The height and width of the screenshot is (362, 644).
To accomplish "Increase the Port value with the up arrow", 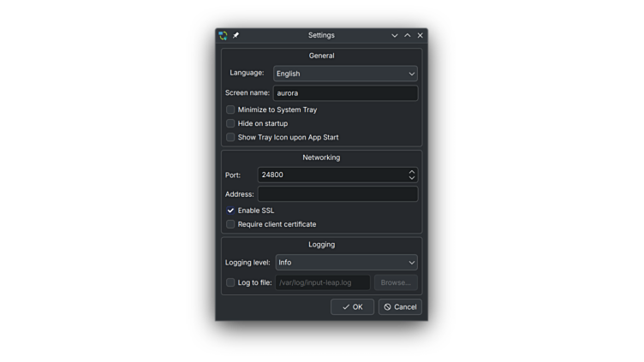I will tap(412, 171).
